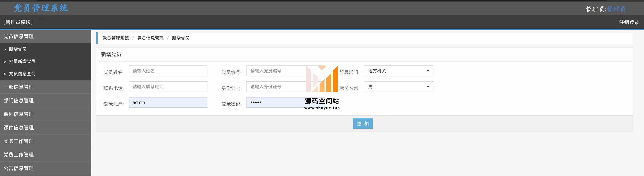Focus the 联系电话 phone input field
644x176 pixels.
pyautogui.click(x=168, y=87)
